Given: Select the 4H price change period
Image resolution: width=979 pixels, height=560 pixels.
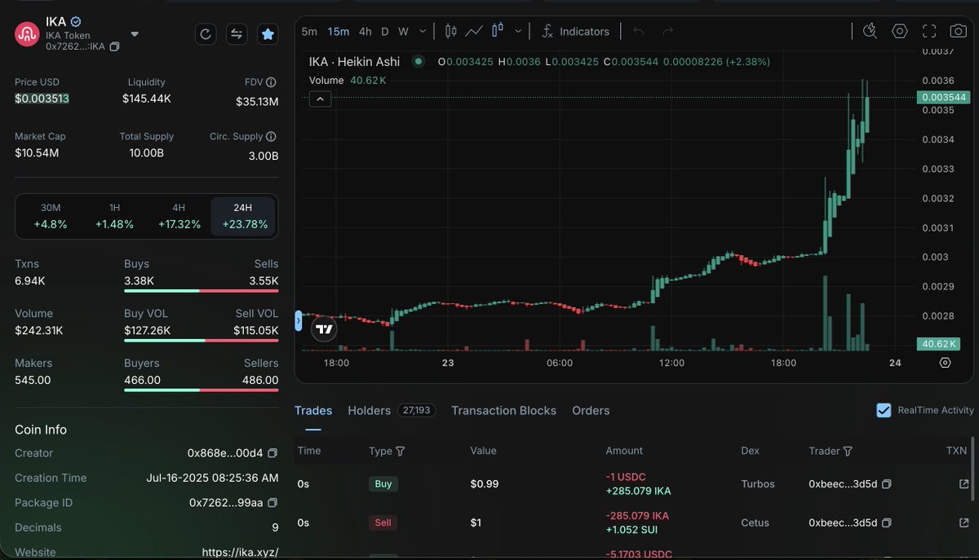Looking at the screenshot, I should click(179, 216).
